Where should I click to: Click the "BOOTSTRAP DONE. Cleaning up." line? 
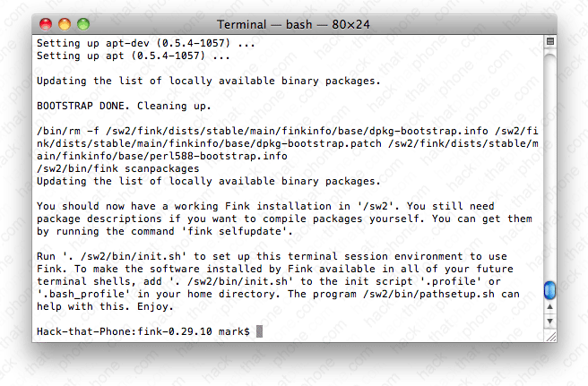tap(125, 106)
